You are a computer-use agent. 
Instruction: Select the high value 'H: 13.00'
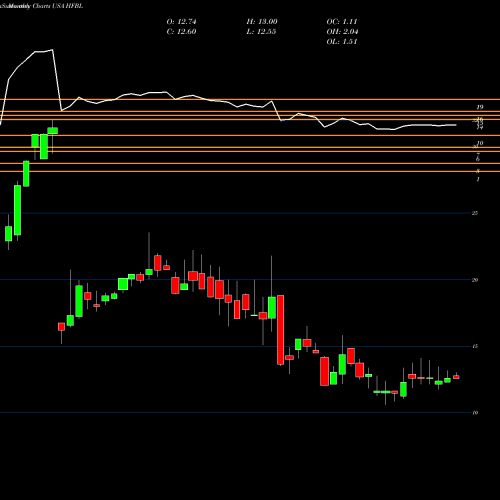click(x=262, y=22)
